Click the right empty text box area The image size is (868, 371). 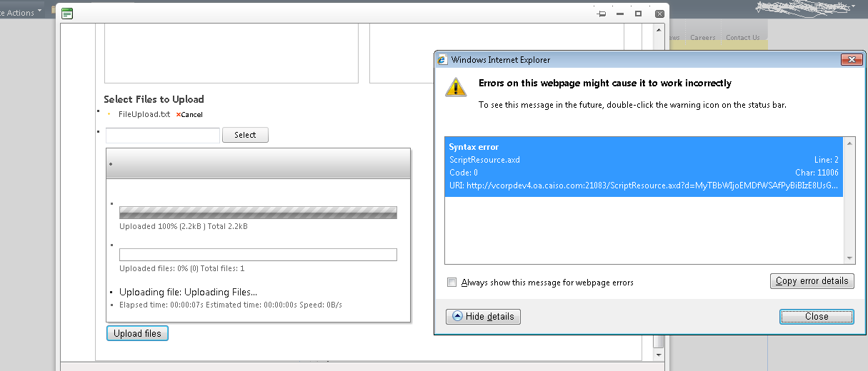tap(497, 54)
